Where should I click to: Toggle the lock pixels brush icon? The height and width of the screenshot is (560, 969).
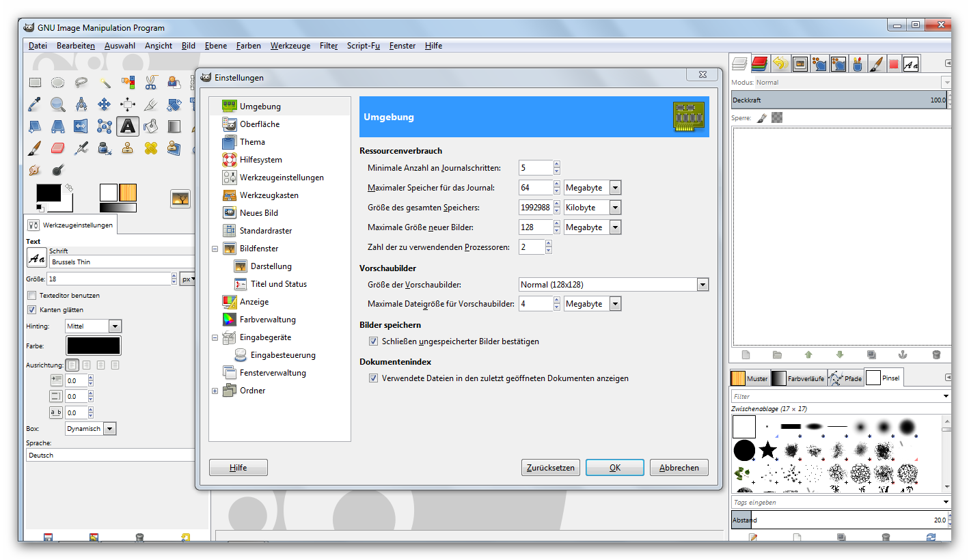[x=762, y=118]
